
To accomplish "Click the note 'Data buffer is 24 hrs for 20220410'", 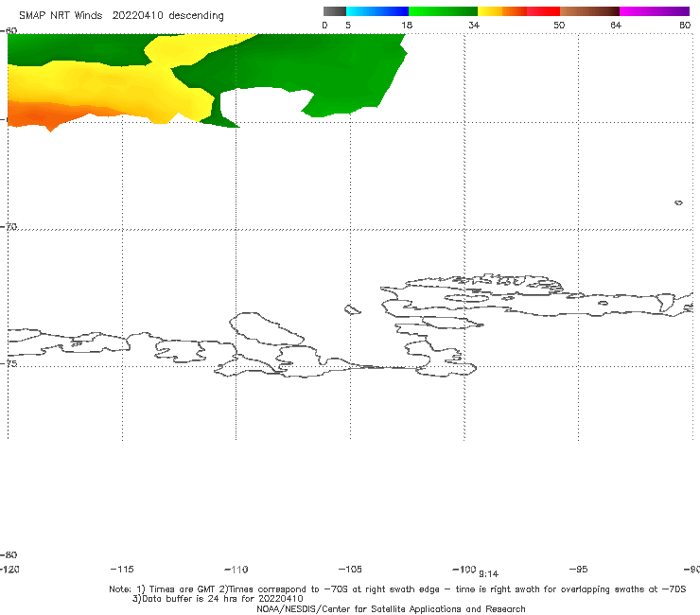I will pyautogui.click(x=218, y=599).
